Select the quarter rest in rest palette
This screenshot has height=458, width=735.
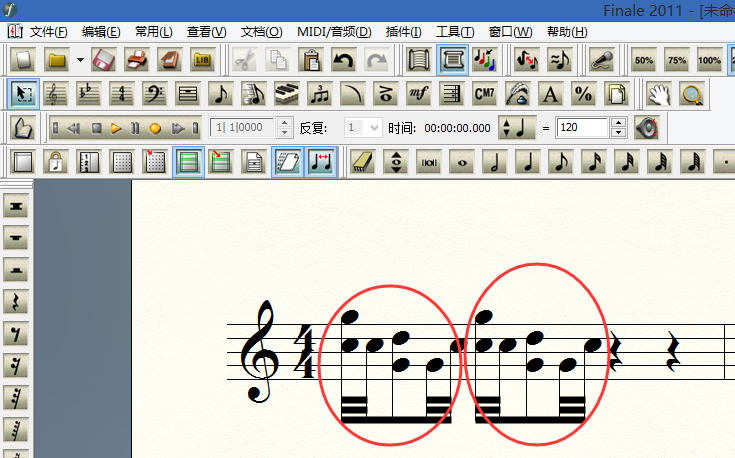(16, 302)
